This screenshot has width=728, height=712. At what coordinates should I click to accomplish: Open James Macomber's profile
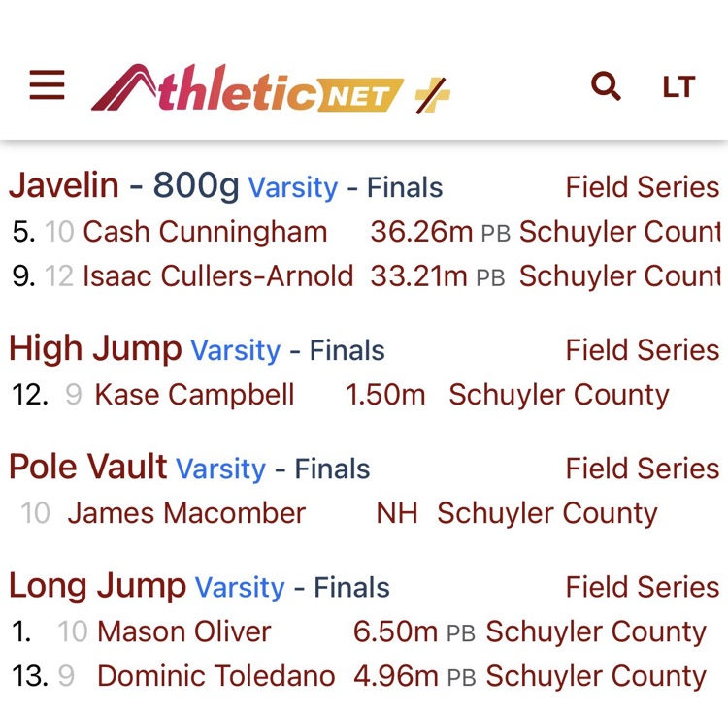click(x=186, y=513)
